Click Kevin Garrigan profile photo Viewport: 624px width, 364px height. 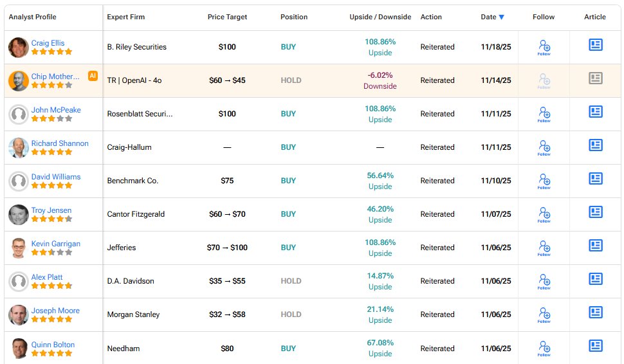(18, 248)
